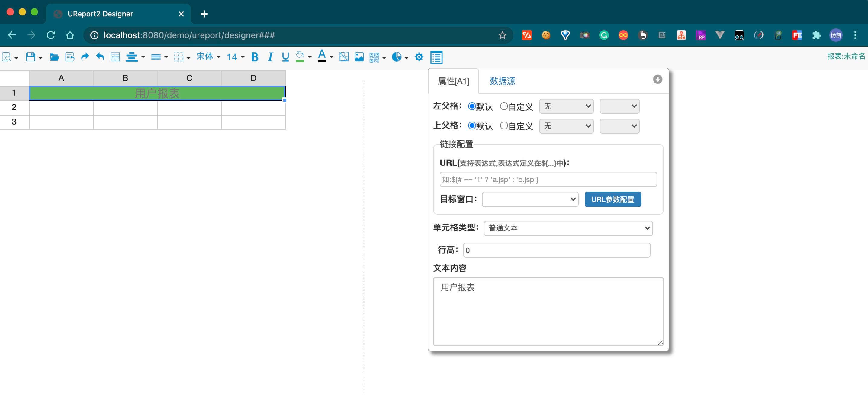Switch to the 属性[A1] tab

(x=453, y=81)
